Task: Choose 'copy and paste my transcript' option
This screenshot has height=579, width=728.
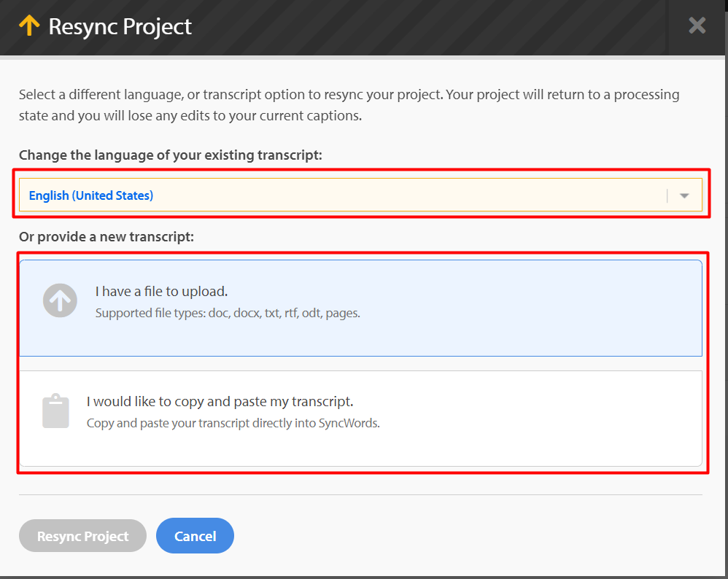Action: pos(360,418)
